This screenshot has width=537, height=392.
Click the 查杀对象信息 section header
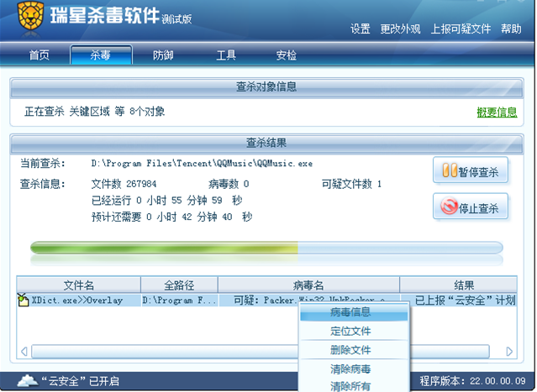266,87
